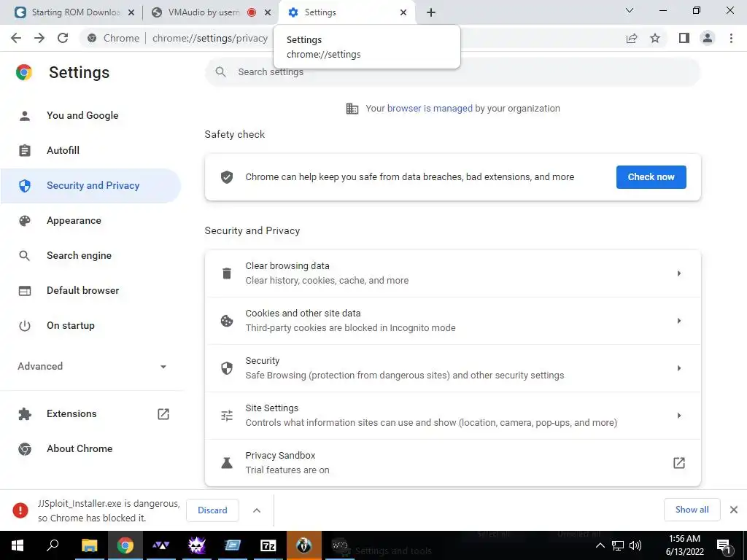Click Chrome icon in taskbar
The image size is (747, 560).
pyautogui.click(x=125, y=545)
